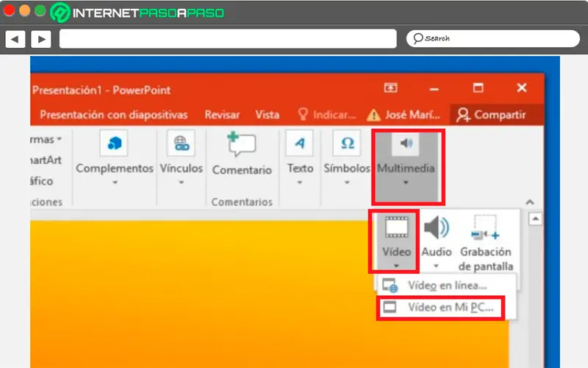Click the empty browser address bar
Image resolution: width=588 pixels, height=368 pixels.
pos(228,38)
